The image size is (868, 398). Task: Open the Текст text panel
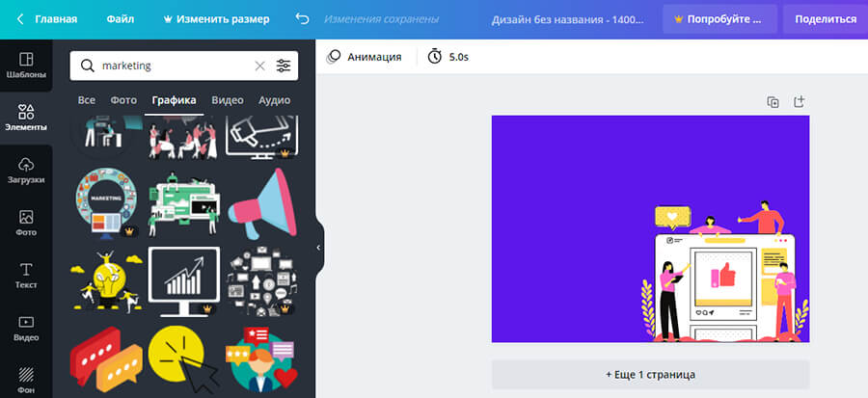point(26,276)
